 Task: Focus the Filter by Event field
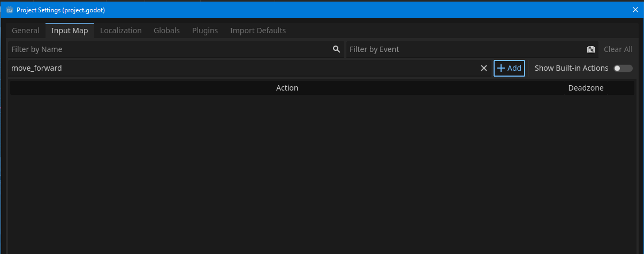click(466, 49)
